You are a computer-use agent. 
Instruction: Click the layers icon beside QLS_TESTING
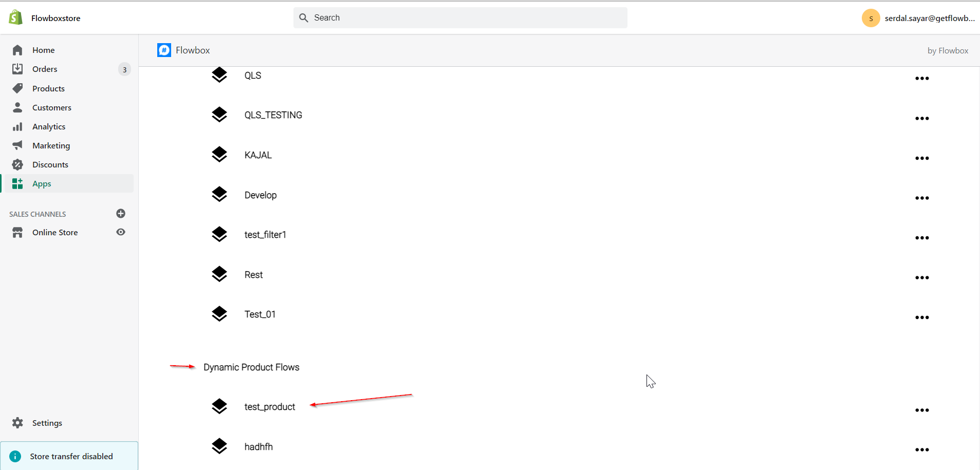tap(219, 115)
